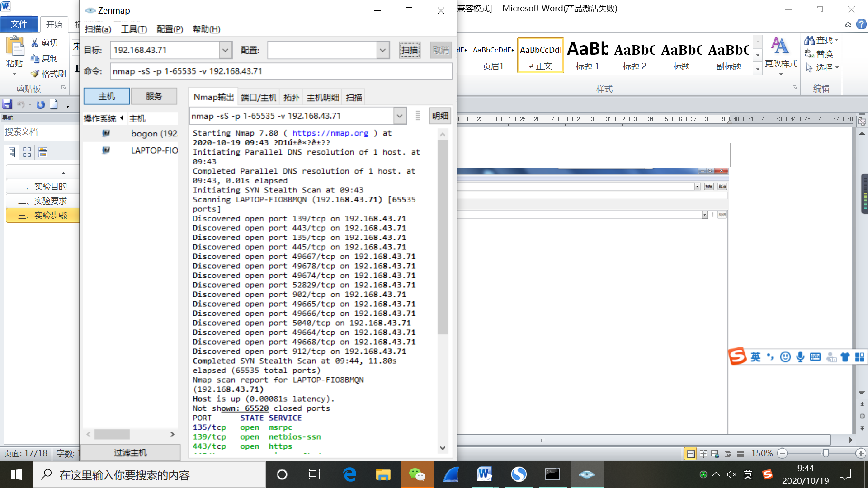Click the Find binoculars icon
Image resolution: width=868 pixels, height=488 pixels.
click(809, 40)
